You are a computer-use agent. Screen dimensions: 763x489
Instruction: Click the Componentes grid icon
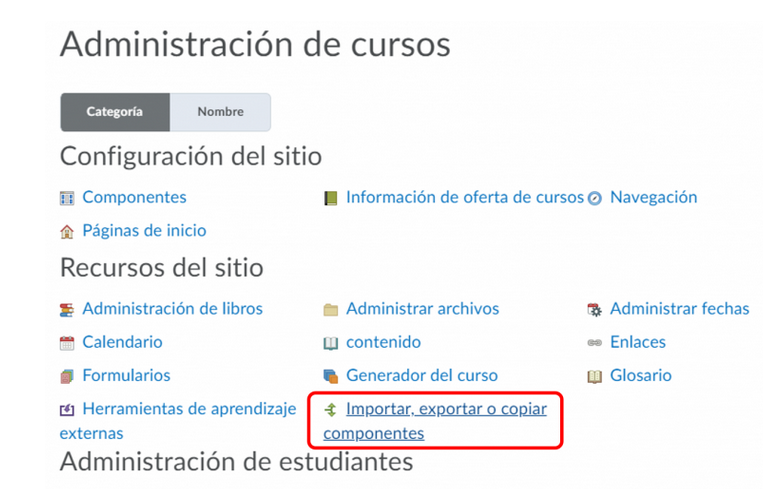point(67,198)
